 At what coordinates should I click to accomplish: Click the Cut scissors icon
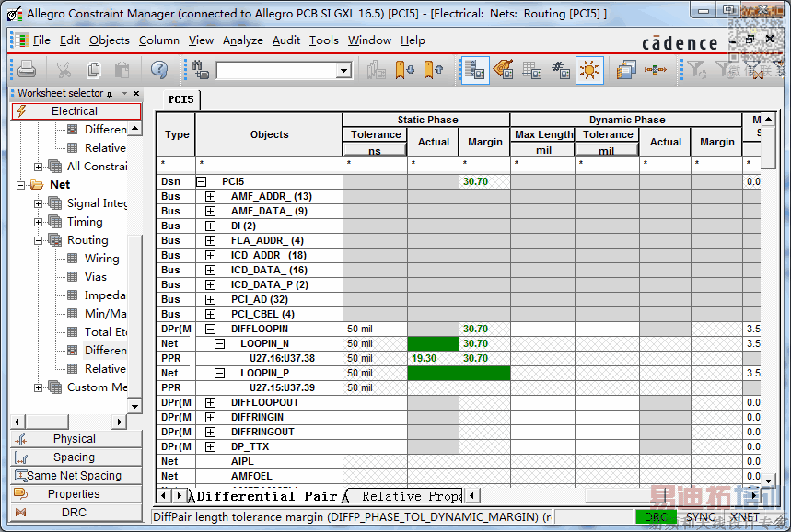(x=64, y=69)
